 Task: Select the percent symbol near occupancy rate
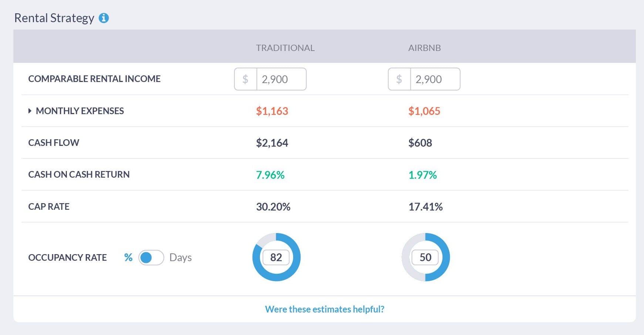tap(129, 257)
